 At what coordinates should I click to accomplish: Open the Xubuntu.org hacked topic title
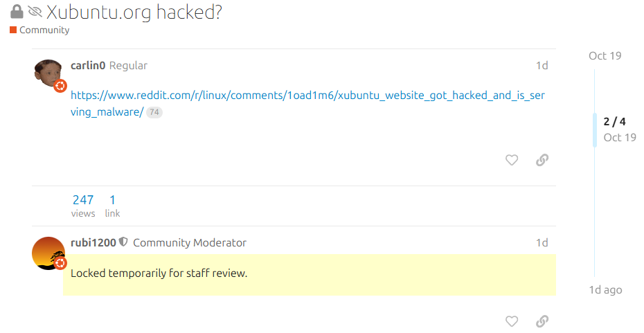click(x=134, y=12)
